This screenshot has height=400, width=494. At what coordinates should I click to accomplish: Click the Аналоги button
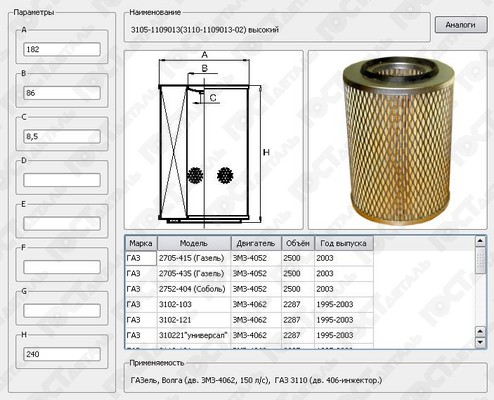tap(461, 25)
